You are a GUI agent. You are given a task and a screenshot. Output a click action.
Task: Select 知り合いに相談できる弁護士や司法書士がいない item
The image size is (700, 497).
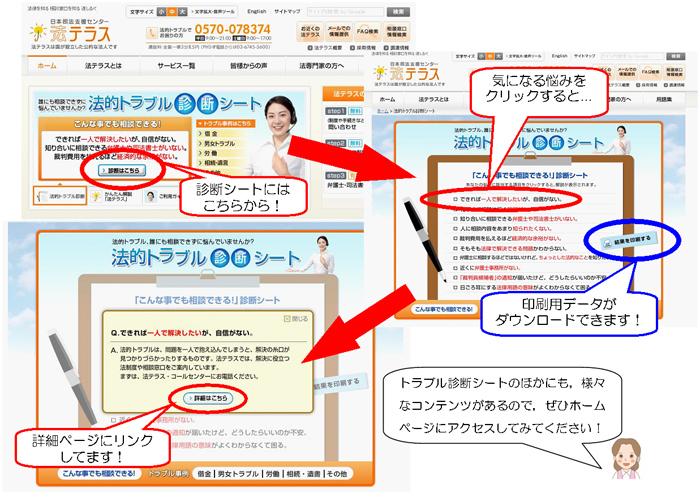[x=515, y=219]
